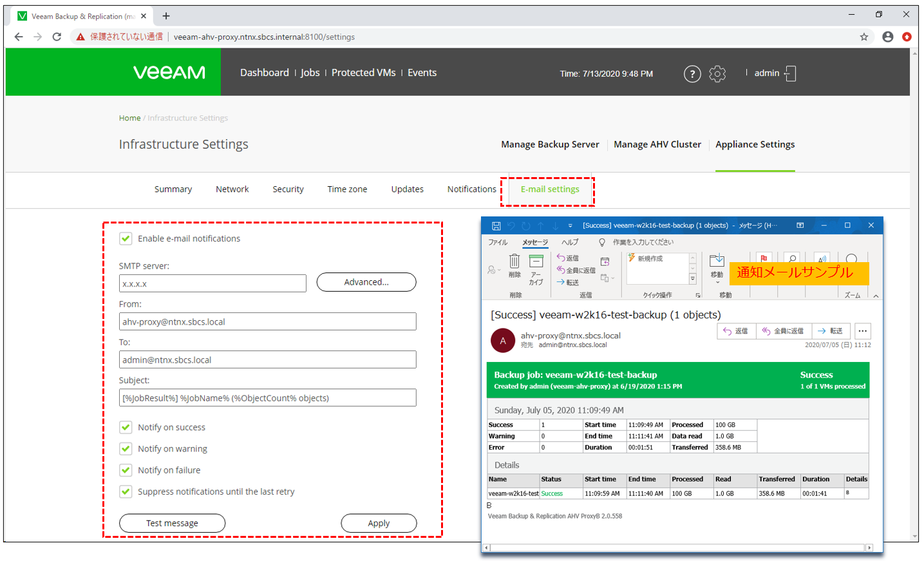Open the ファイル tab in Outlook

(498, 242)
